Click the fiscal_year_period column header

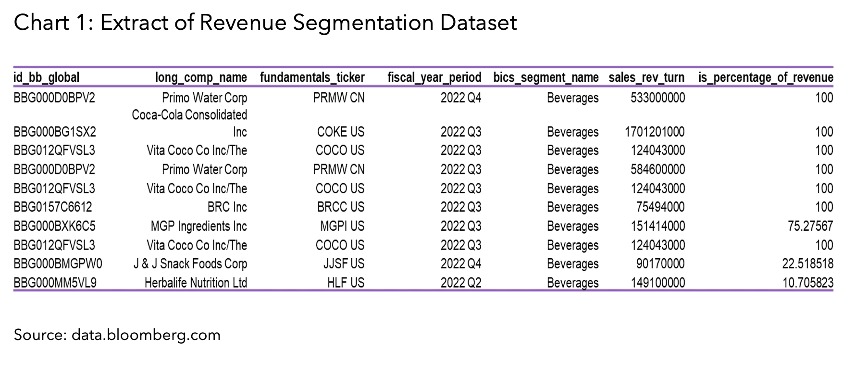[434, 77]
